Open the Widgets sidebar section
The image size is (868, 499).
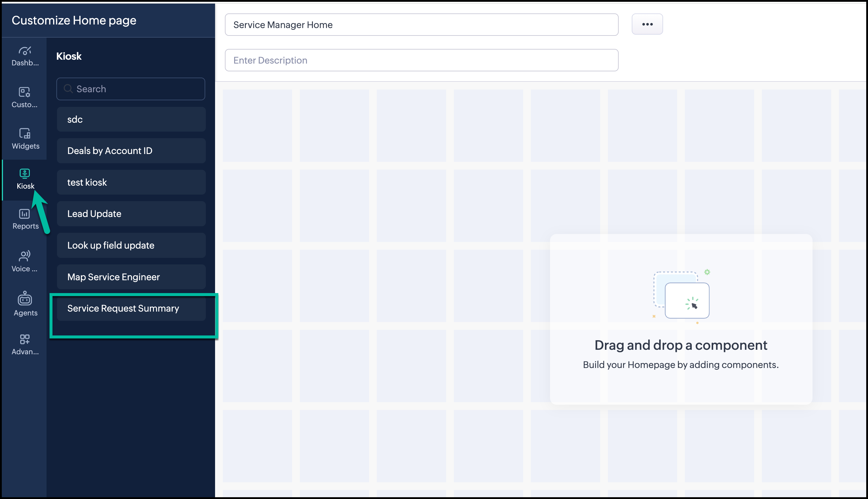coord(25,139)
